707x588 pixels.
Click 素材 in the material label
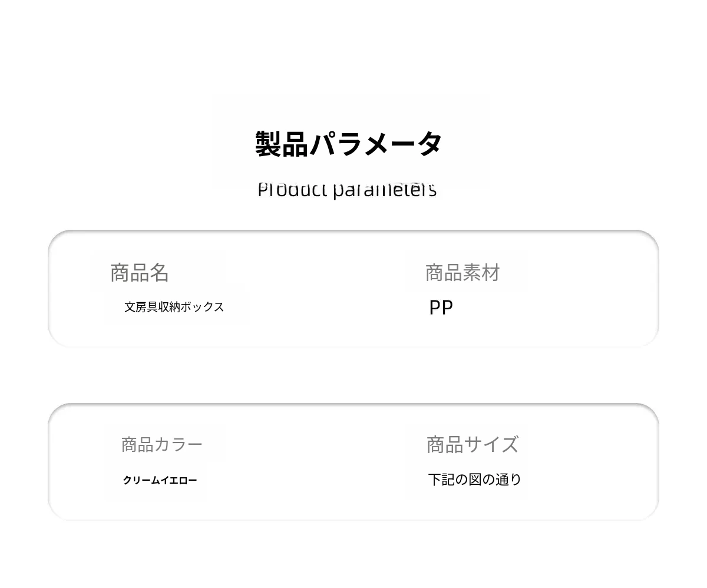[481, 273]
